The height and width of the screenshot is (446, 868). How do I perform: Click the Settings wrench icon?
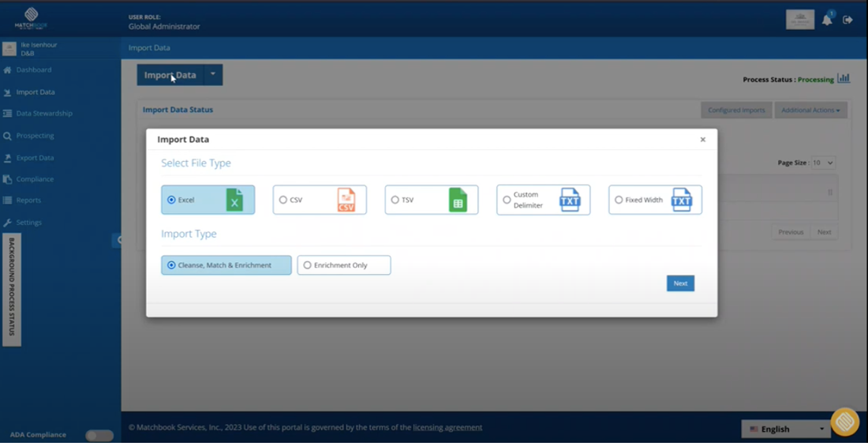tap(7, 223)
